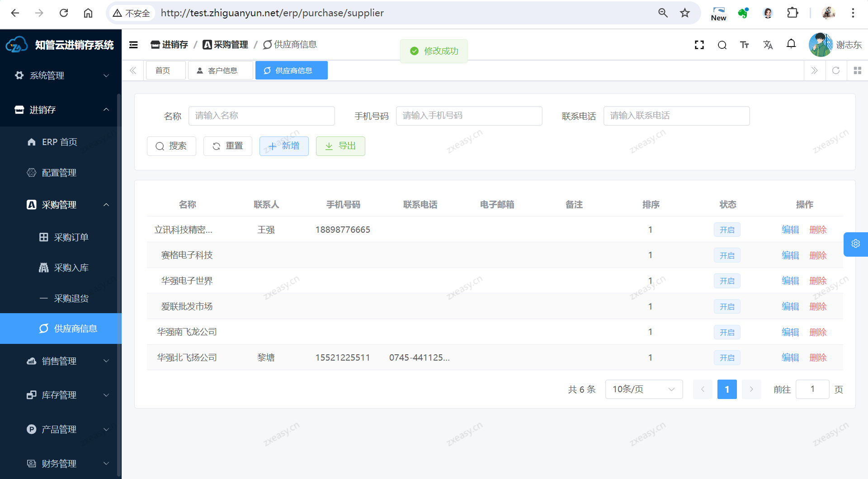This screenshot has height=479, width=868.
Task: Open the floating blue settings gear
Action: coord(855,244)
